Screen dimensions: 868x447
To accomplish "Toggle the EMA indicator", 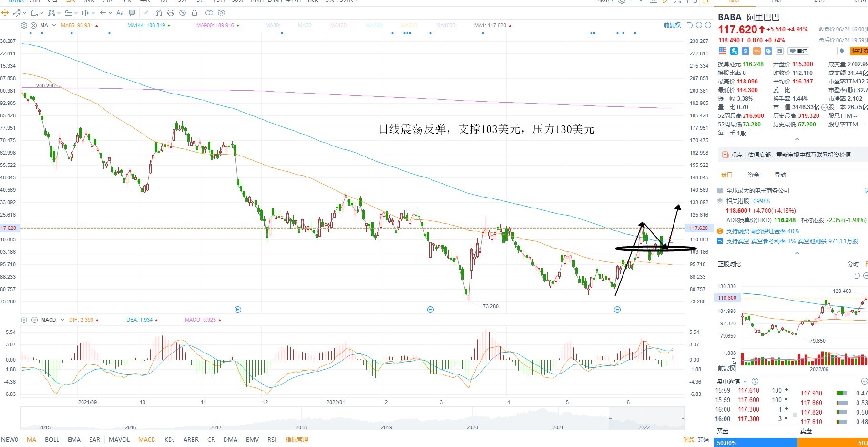I will (74, 439).
